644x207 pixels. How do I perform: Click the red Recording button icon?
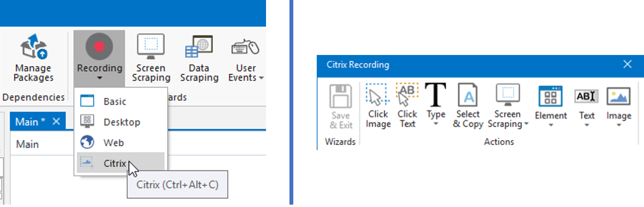(99, 47)
